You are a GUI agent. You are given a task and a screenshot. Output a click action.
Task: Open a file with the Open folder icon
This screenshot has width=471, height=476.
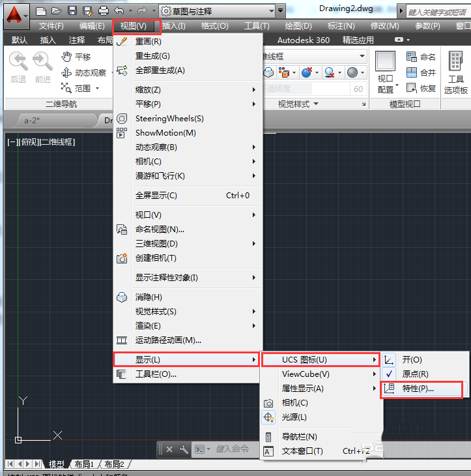click(57, 11)
